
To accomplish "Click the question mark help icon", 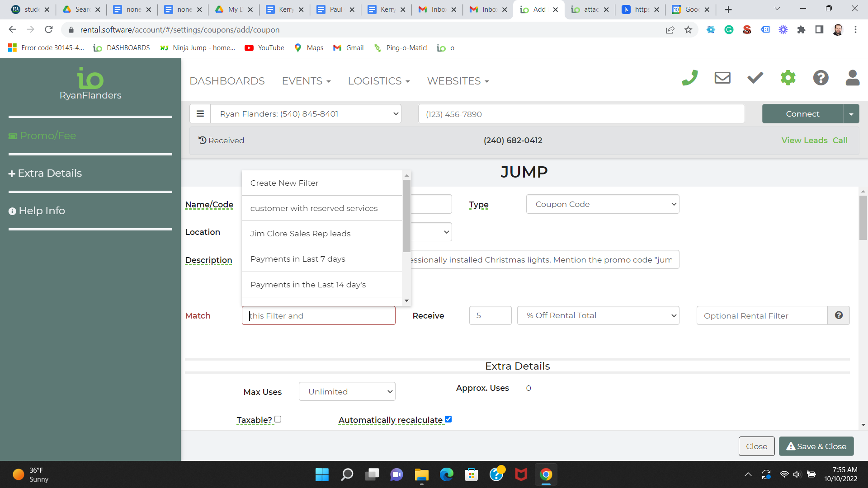I will 821,78.
